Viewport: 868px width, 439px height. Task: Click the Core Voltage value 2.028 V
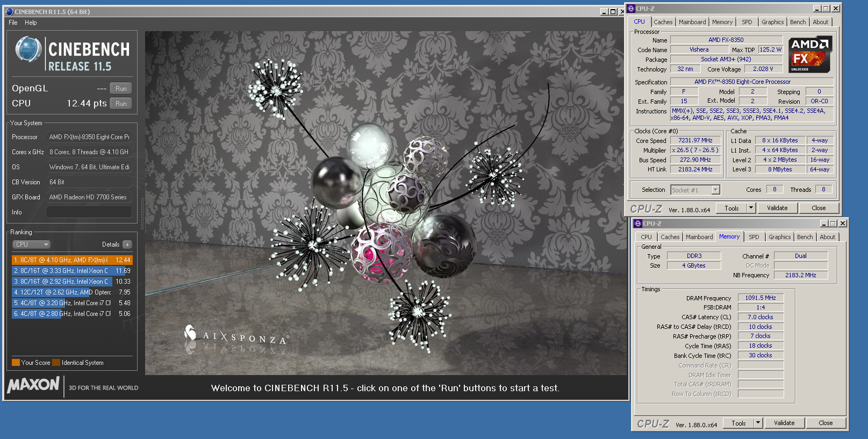pos(763,69)
